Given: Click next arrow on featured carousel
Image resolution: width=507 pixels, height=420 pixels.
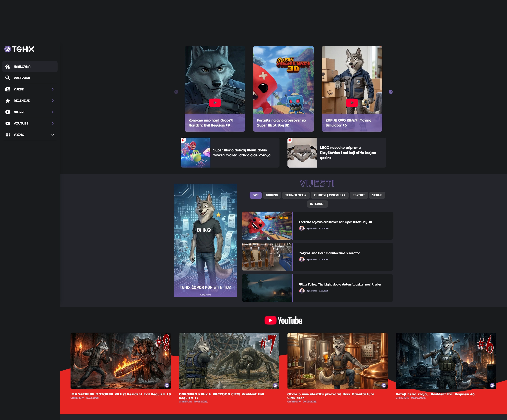Looking at the screenshot, I should tap(390, 92).
